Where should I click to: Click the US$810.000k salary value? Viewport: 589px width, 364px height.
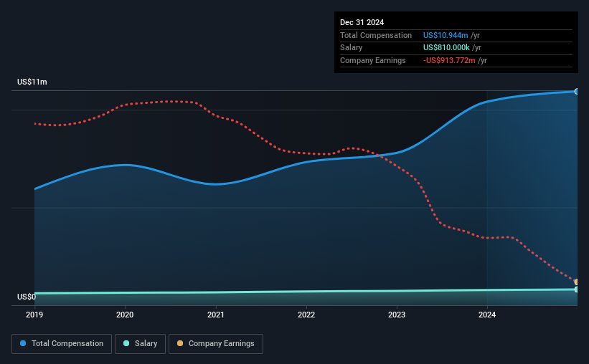click(446, 48)
